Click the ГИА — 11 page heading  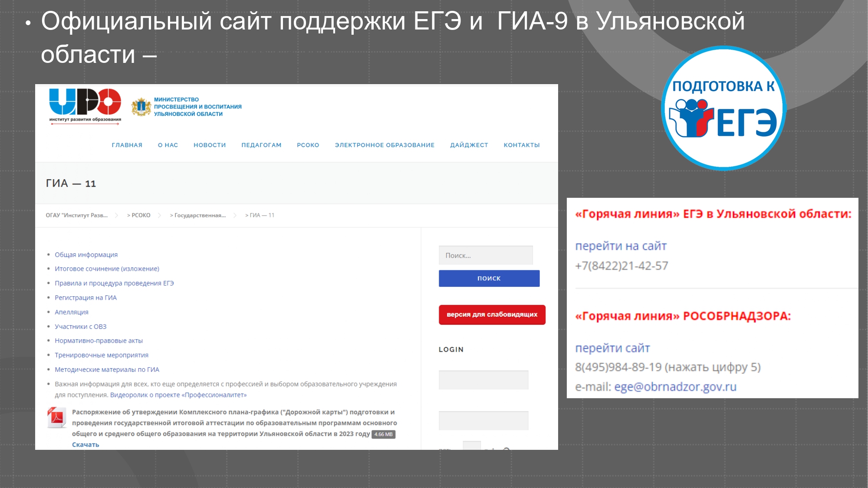coord(71,183)
